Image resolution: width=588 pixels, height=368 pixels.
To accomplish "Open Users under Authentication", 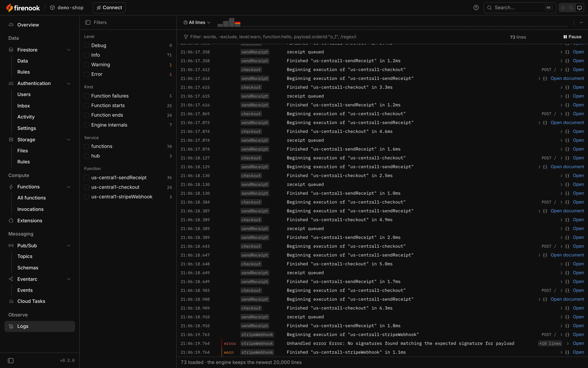I will [x=24, y=94].
